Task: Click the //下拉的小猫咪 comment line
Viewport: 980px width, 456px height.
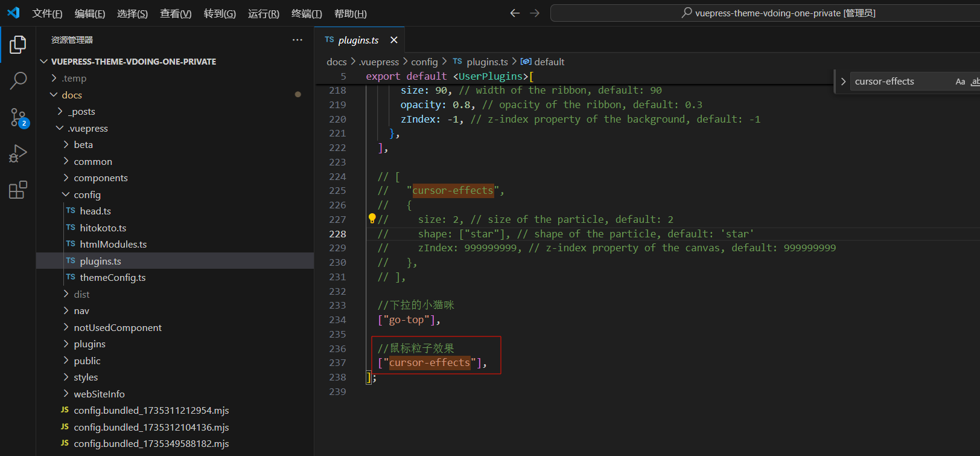Action: coord(416,305)
